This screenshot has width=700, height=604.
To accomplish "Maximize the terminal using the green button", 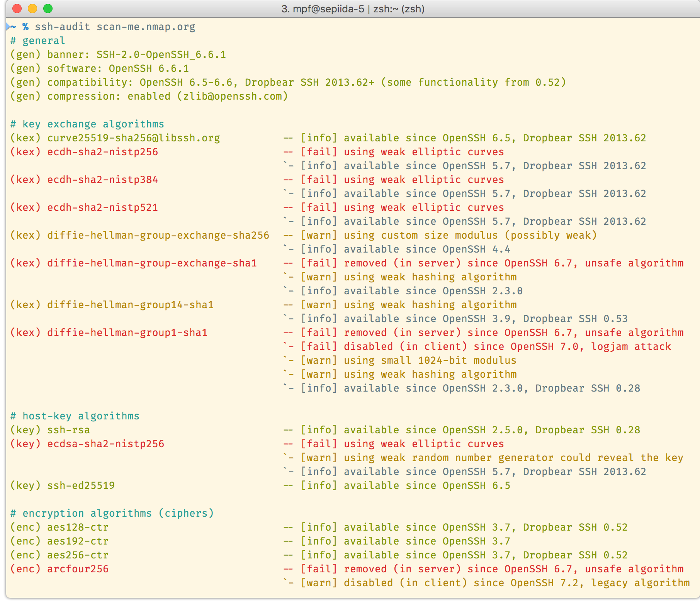I will (48, 8).
